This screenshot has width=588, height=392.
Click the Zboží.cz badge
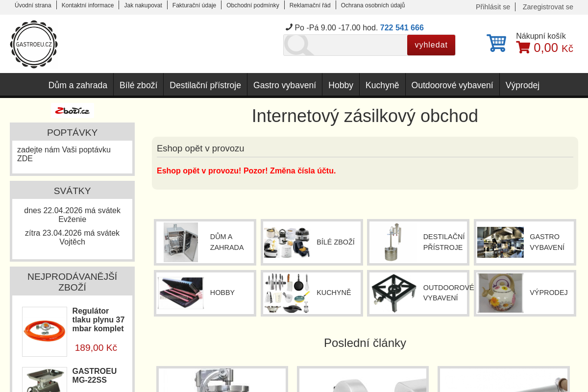pyautogui.click(x=73, y=111)
